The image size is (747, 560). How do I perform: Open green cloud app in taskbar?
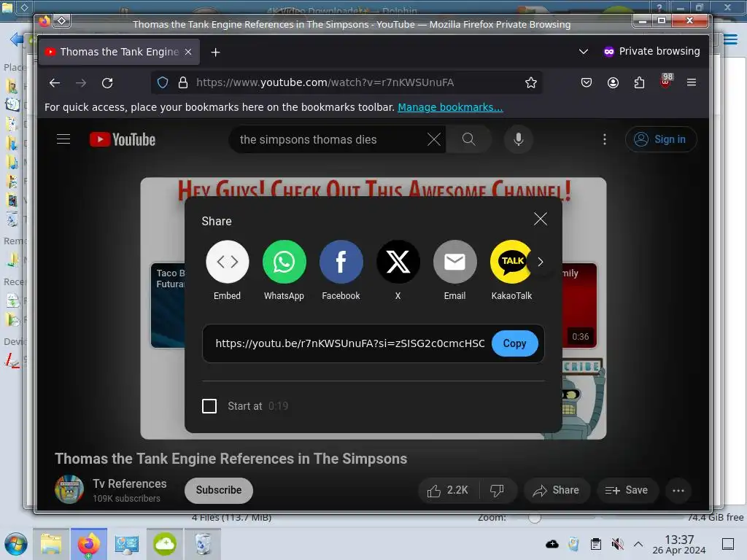click(x=165, y=544)
